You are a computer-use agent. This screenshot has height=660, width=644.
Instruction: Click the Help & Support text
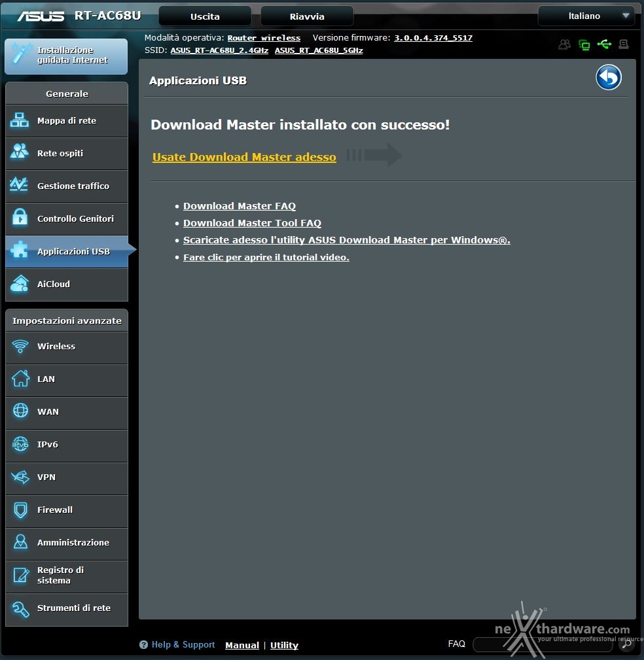coord(183,644)
